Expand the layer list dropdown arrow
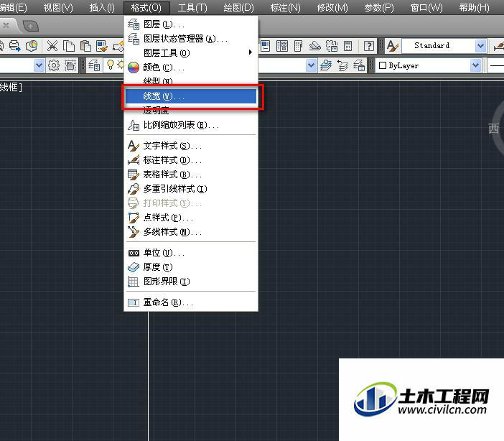504x441 pixels. click(311, 65)
